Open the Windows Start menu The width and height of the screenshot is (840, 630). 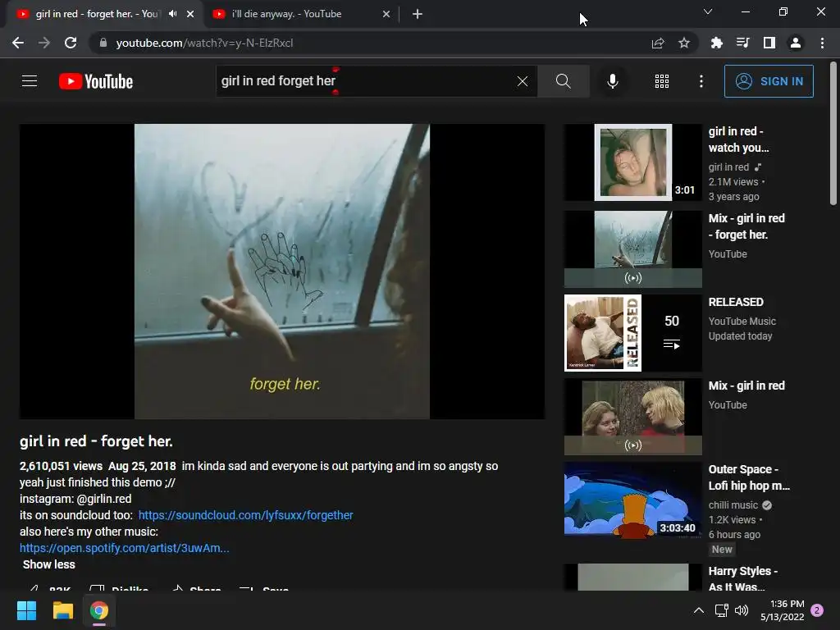coord(26,610)
